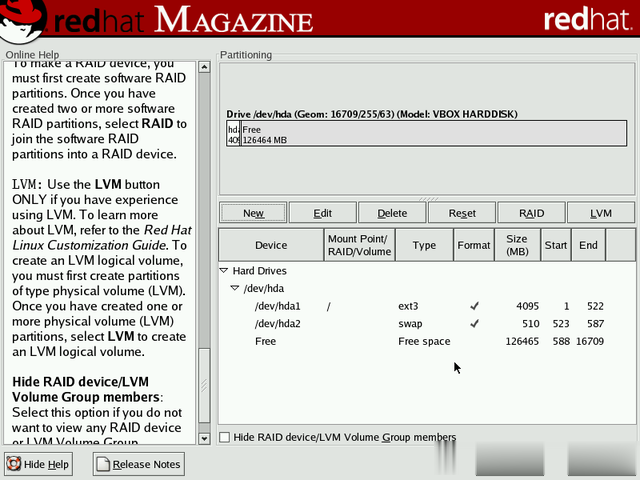
Task: Collapse the Hard Drives tree node
Action: click(x=224, y=270)
